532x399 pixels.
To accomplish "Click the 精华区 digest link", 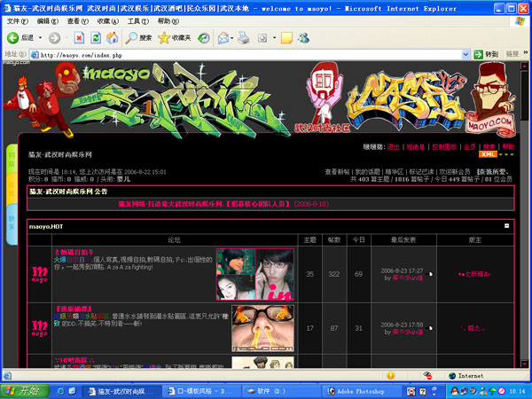I will (395, 172).
